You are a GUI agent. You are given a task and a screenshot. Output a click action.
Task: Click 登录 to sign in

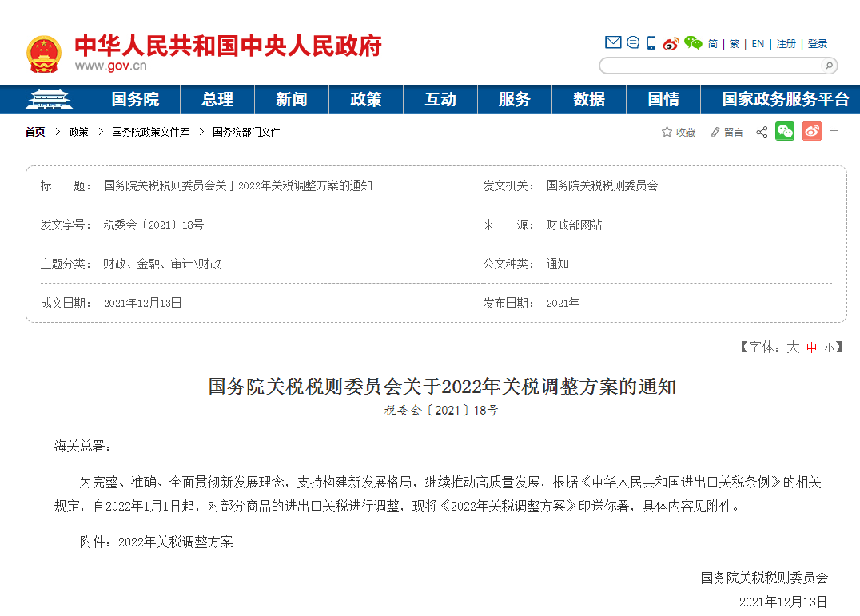[818, 44]
